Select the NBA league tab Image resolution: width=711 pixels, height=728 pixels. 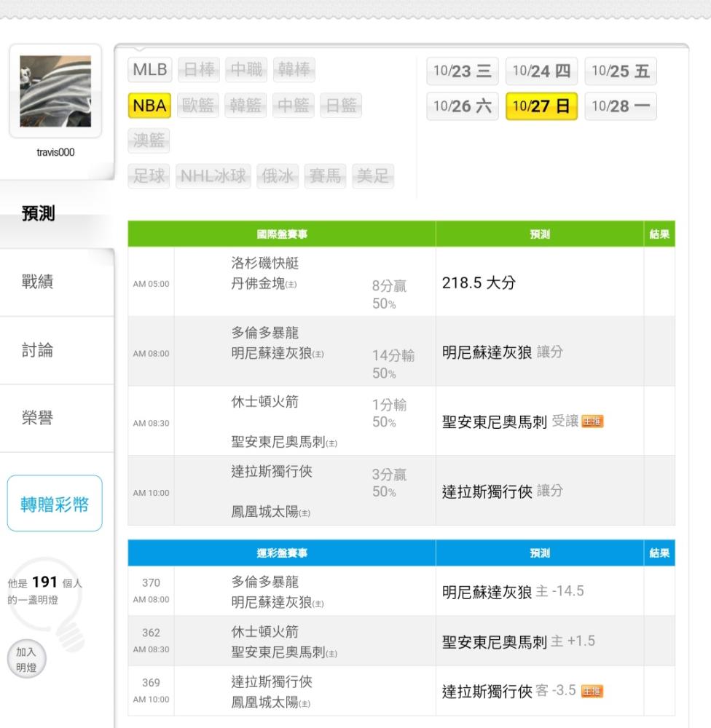tap(150, 106)
